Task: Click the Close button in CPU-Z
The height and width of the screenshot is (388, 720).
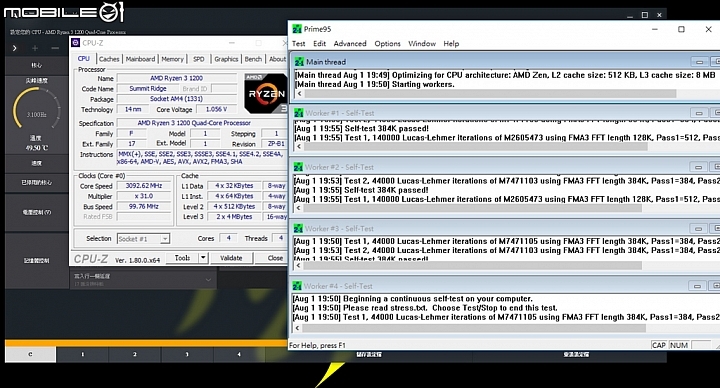Action: [275, 258]
